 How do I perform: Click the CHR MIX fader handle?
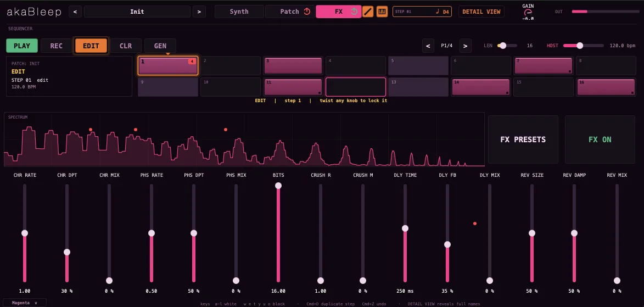point(109,281)
